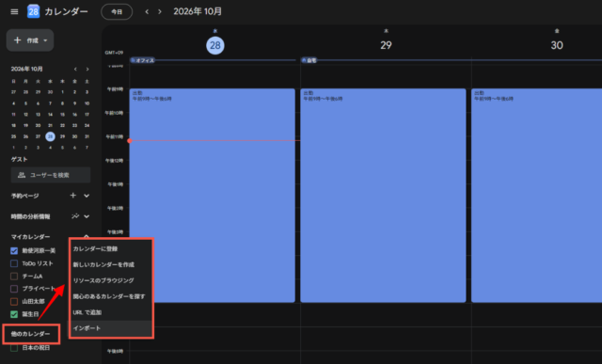Toggle the 誕生日 calendar checkbox

point(14,314)
